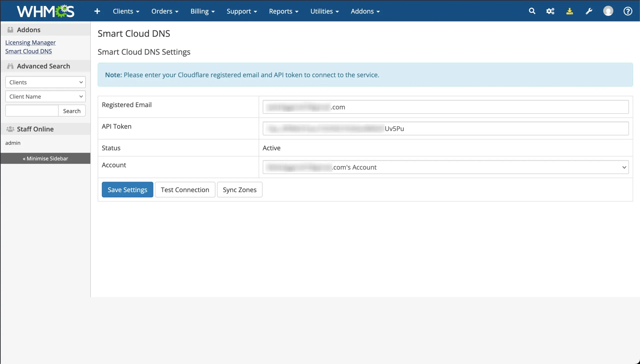Open the Licensing Manager link
640x364 pixels.
tap(30, 42)
